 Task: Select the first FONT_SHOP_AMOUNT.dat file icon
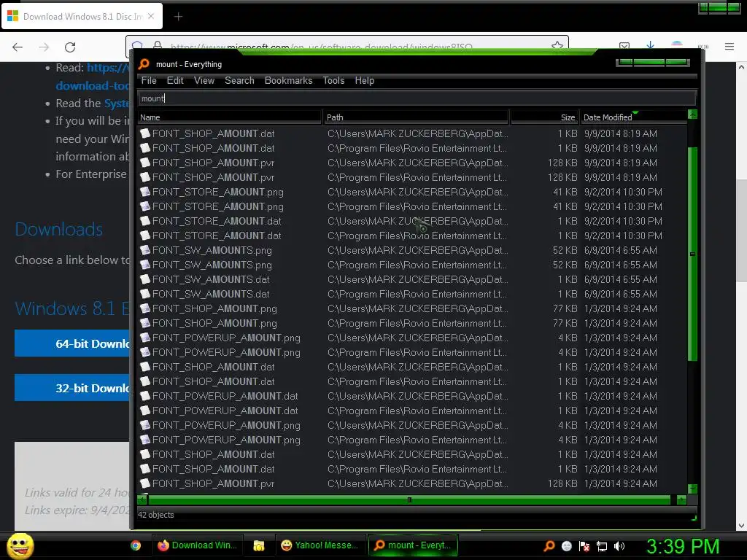(x=145, y=133)
